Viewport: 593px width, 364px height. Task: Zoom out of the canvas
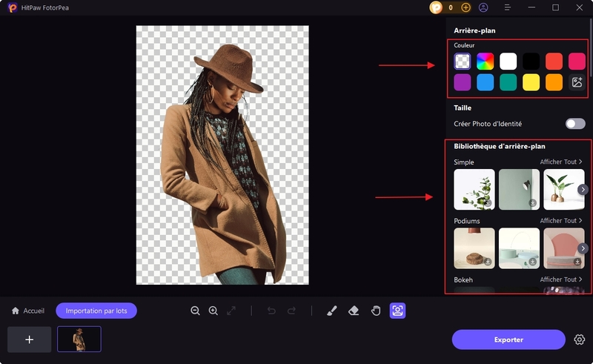pyautogui.click(x=195, y=311)
